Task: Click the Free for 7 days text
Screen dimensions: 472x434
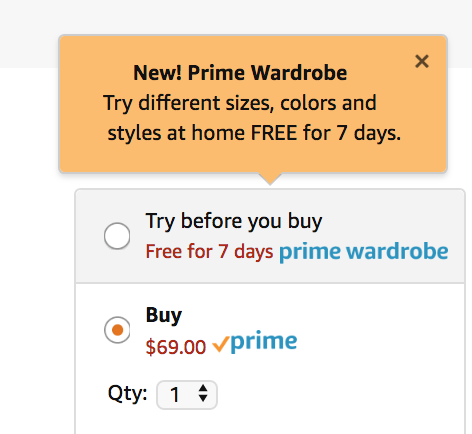Action: click(209, 252)
